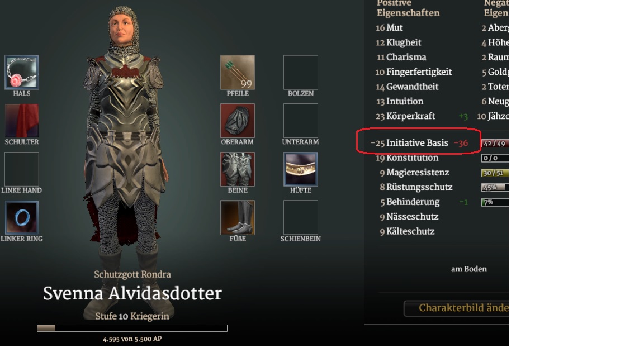Click the Charakterbild ändern button
The image size is (644, 362).
(456, 308)
